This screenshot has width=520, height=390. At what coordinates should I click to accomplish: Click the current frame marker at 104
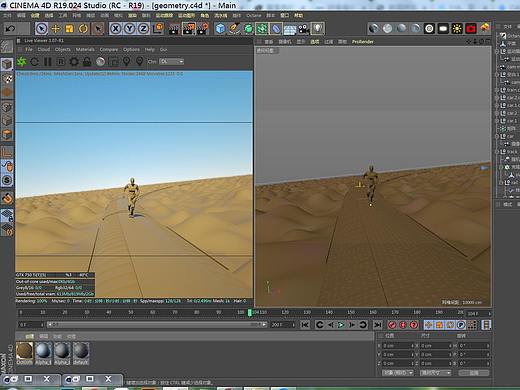250,313
